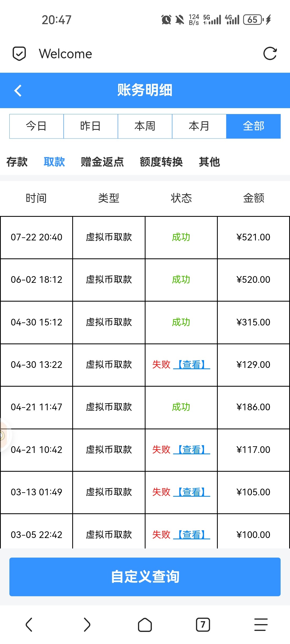Select the 今日 date filter
This screenshot has height=644, width=290.
pos(37,126)
